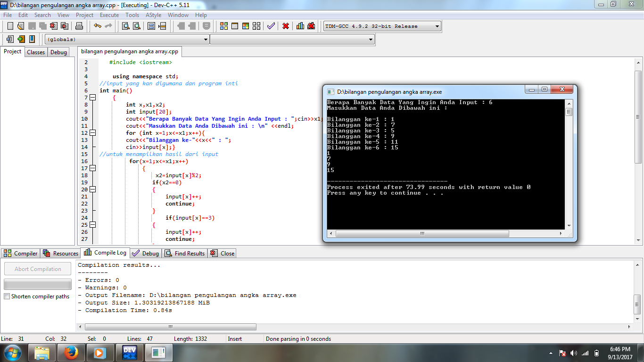Stop execution with the red X icon
Image resolution: width=644 pixels, height=362 pixels.
pos(285,26)
